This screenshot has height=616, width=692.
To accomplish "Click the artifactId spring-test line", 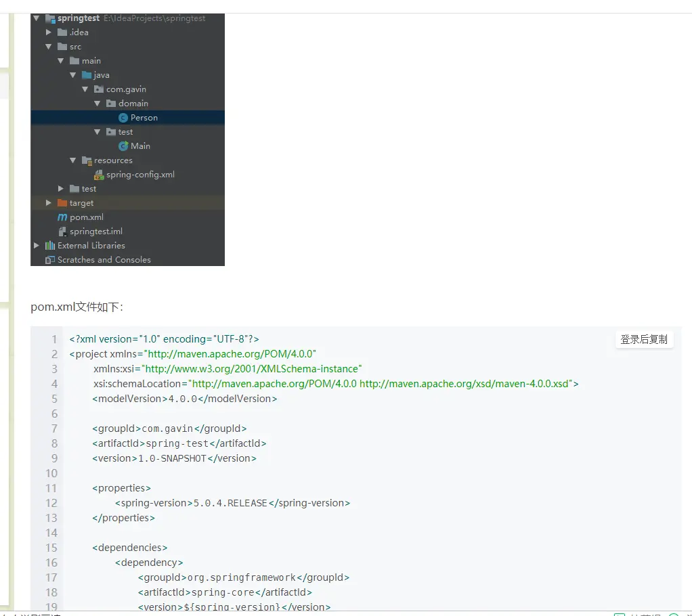I will point(179,443).
